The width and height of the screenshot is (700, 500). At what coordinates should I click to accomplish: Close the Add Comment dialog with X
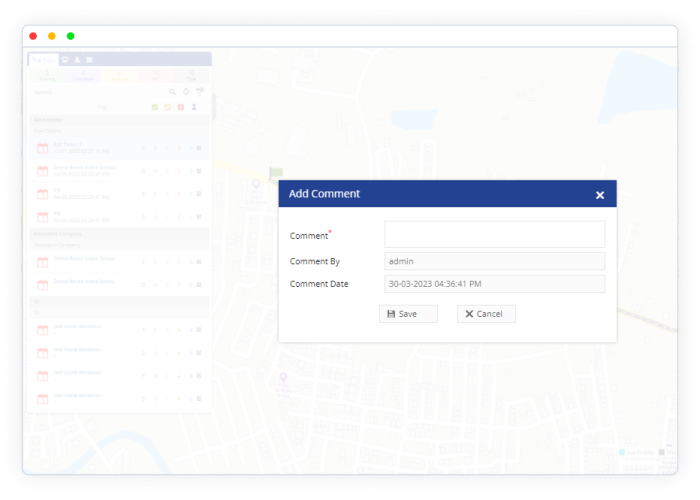600,195
